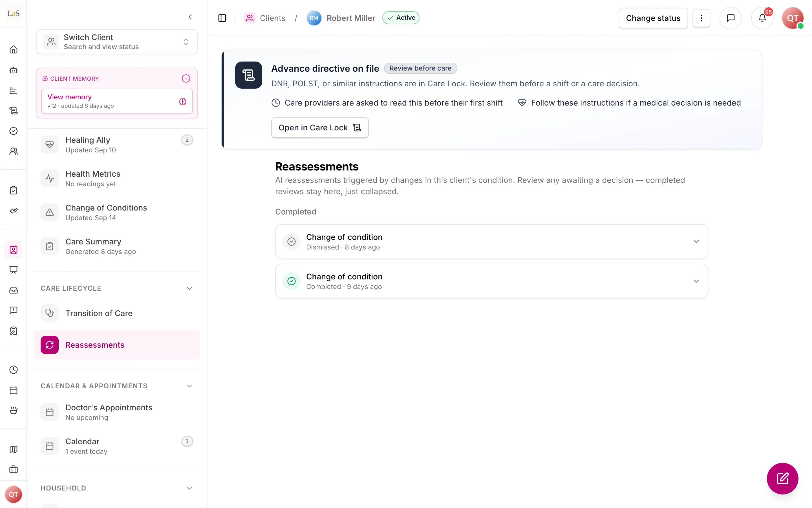Open Care Summary item

coord(117,246)
